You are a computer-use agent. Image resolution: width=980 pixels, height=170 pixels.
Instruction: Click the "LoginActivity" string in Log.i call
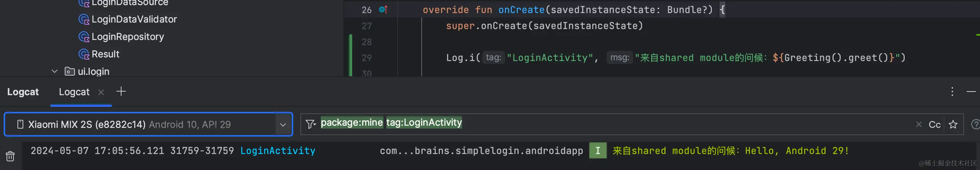click(550, 58)
